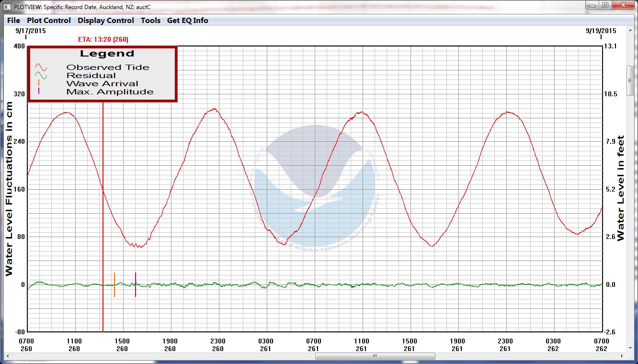The height and width of the screenshot is (364, 638).
Task: Click 'Observed Tide' in the legend
Action: coord(108,68)
